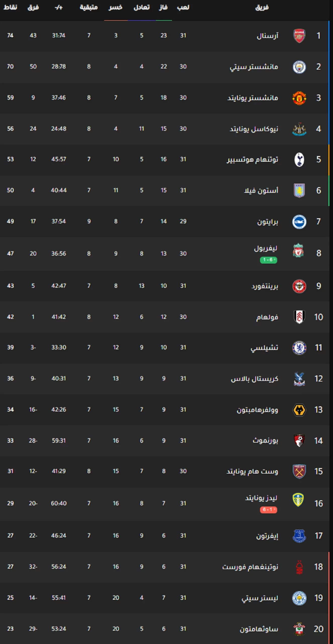Screen dimensions: 333x644
Task: Click the Manchester City crest
Action: [x=299, y=67]
